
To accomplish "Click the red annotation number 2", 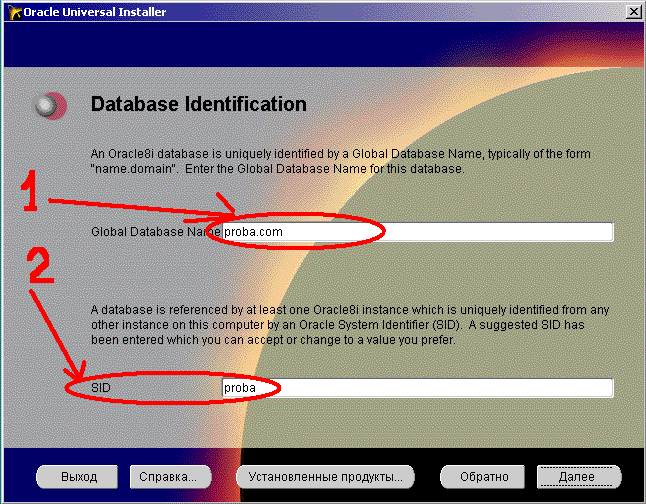I will click(36, 269).
